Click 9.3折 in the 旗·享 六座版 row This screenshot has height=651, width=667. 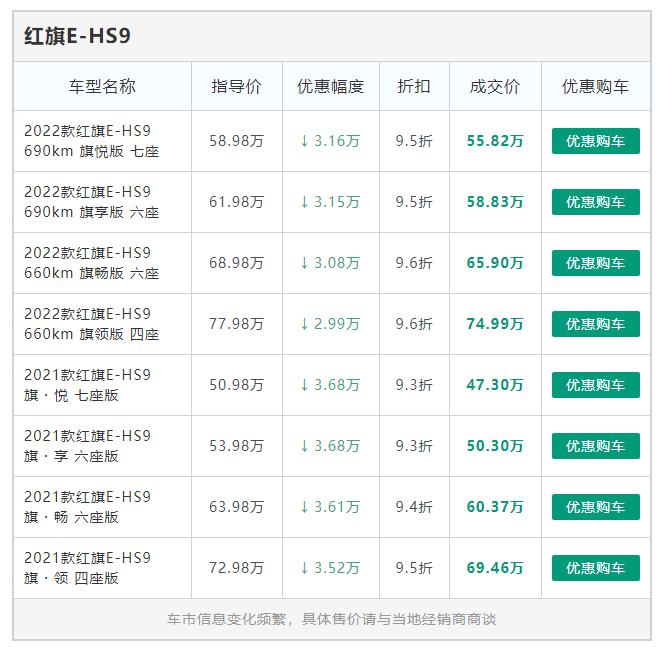(x=414, y=446)
